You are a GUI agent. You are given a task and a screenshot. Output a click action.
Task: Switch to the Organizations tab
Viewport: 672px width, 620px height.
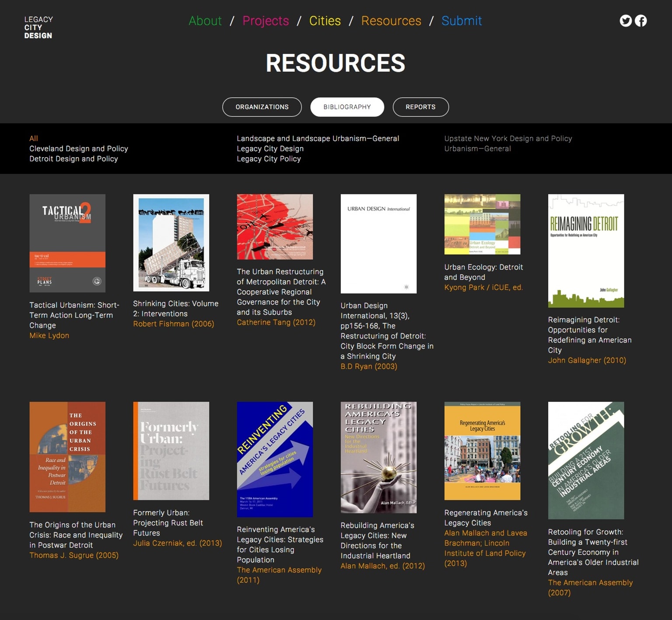(x=262, y=107)
